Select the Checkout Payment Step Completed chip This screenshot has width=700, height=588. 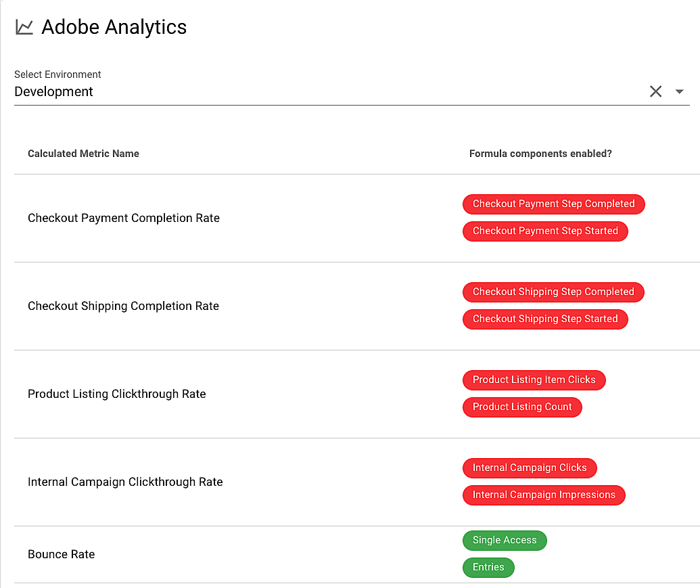click(x=553, y=204)
